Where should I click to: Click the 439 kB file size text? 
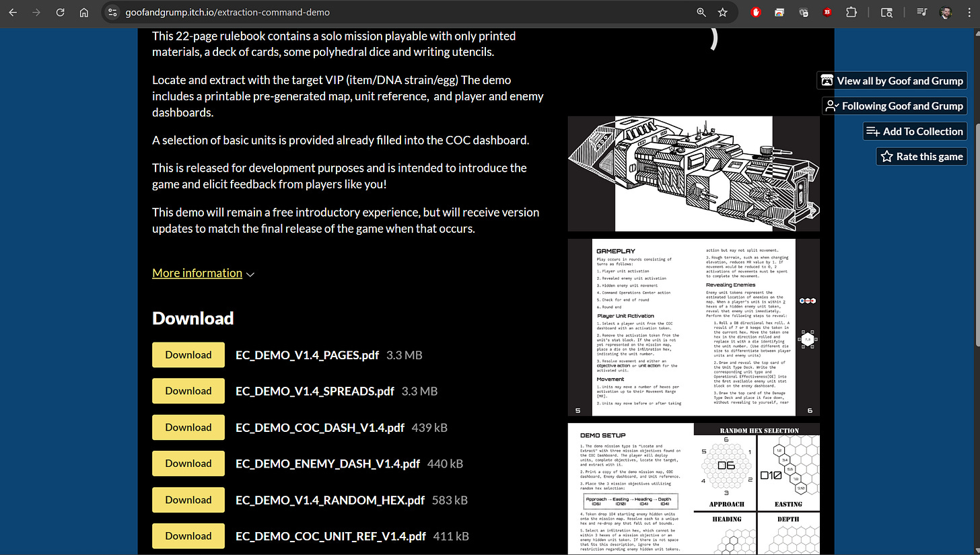click(x=430, y=428)
